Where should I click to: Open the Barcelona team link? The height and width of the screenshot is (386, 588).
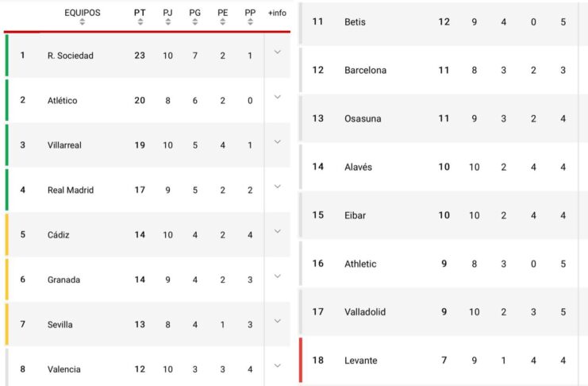tap(365, 70)
